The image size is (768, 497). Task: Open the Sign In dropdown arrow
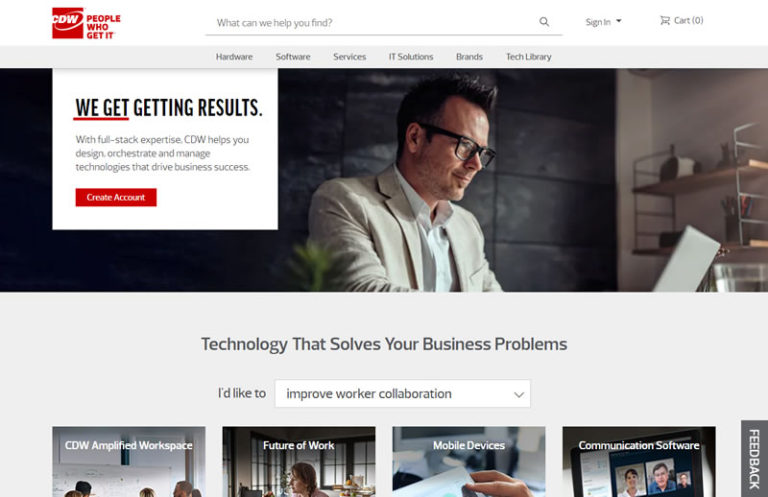pyautogui.click(x=619, y=21)
